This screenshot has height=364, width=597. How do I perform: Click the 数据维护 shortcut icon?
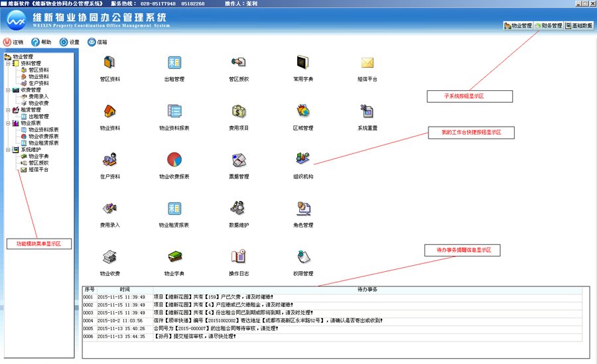(x=239, y=209)
